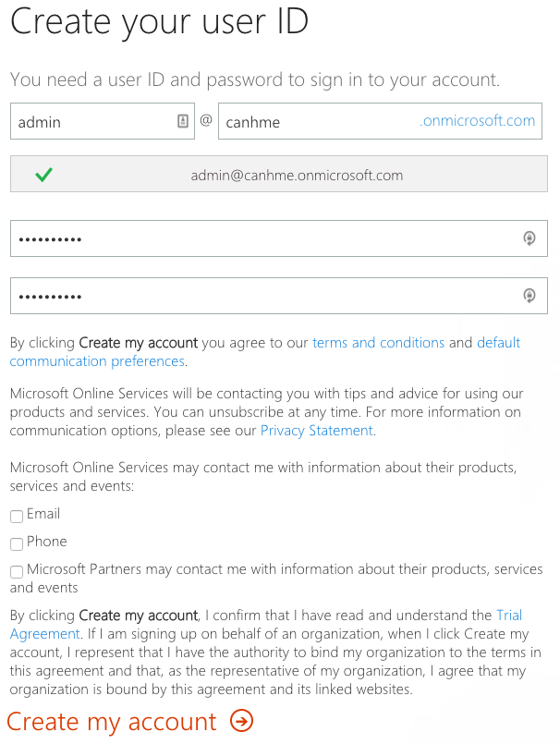Open the terms and conditions link
Screen dimensions: 560x744
point(378,343)
